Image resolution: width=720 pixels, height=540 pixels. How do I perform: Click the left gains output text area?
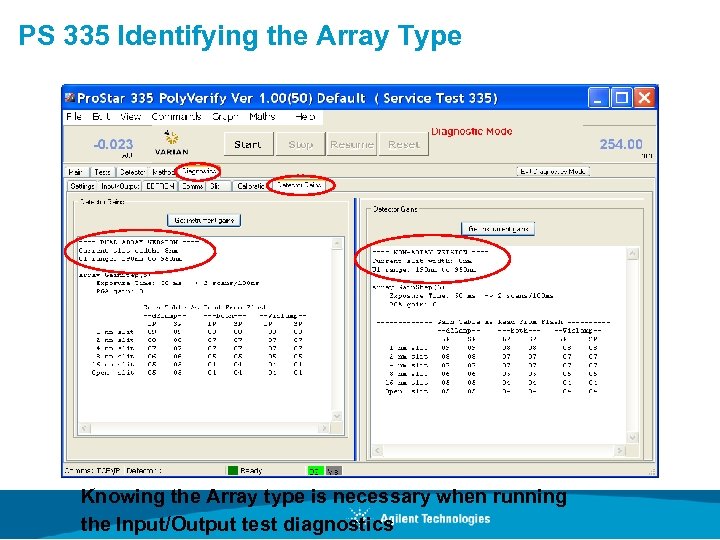[x=204, y=330]
